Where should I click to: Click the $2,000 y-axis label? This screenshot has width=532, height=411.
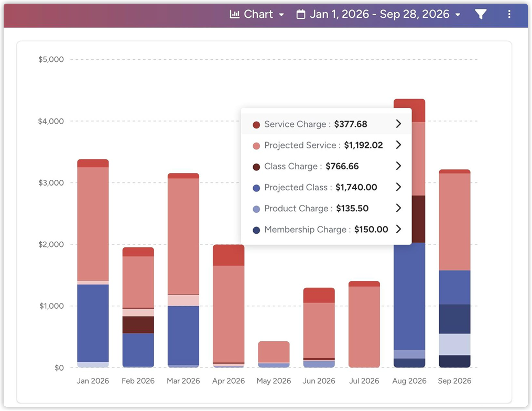pyautogui.click(x=51, y=244)
